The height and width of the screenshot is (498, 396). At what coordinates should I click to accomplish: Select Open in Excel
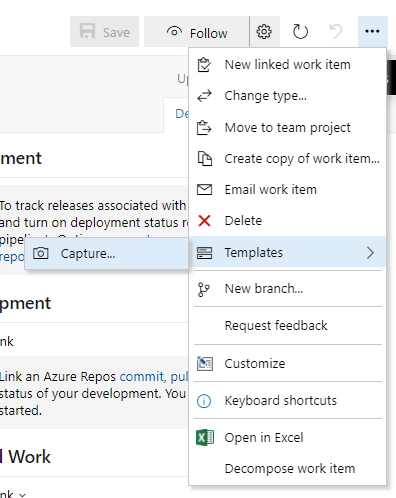point(287,438)
